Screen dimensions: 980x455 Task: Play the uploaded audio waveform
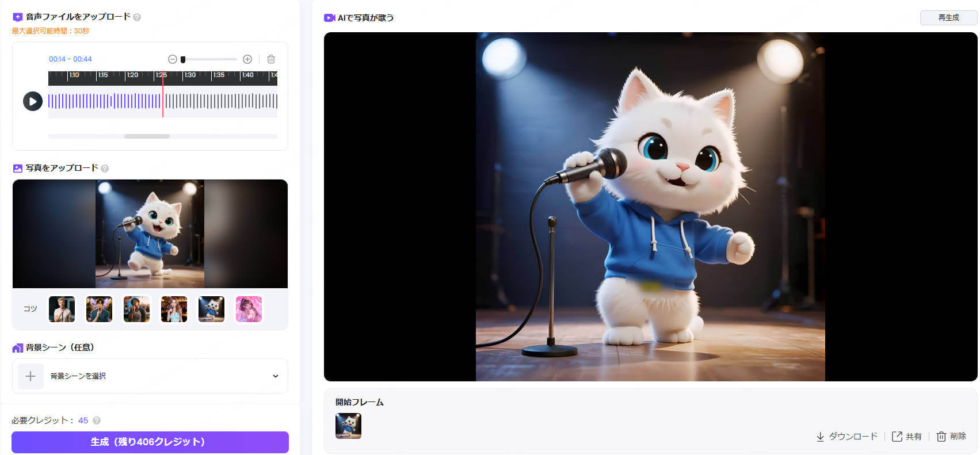33,101
